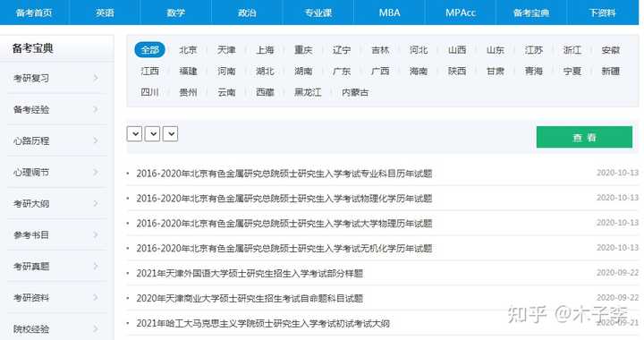Click chevron arrow beside 考研复习
644x340 pixels.
point(96,78)
